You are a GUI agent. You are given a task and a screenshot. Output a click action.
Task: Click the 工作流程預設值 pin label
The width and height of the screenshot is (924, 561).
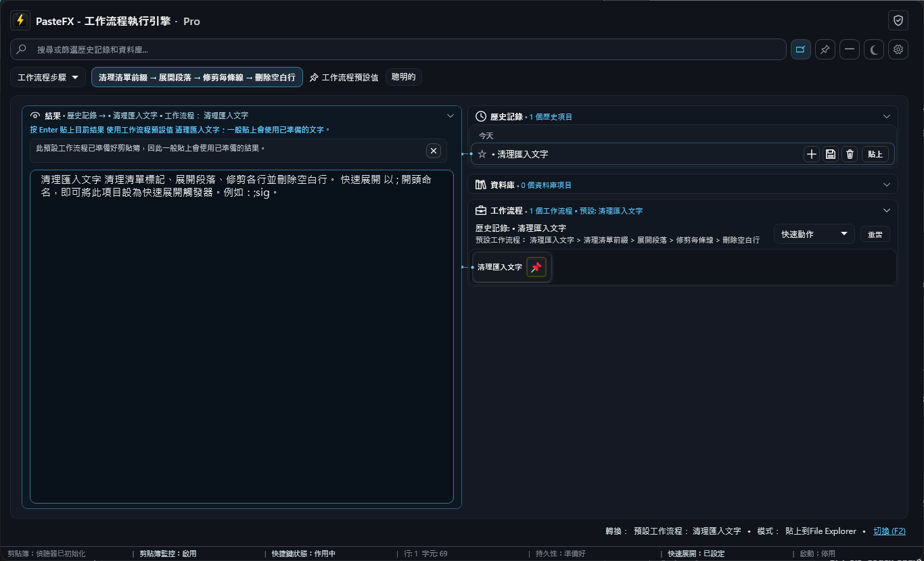tap(344, 77)
